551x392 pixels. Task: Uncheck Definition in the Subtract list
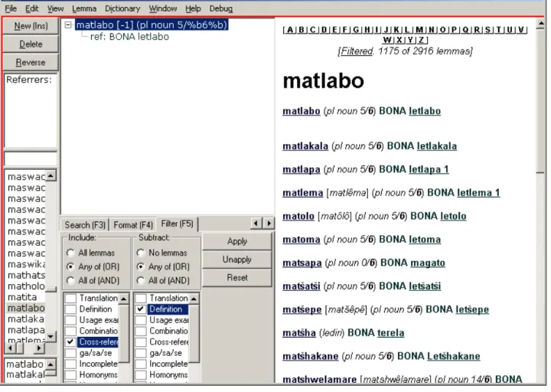141,309
